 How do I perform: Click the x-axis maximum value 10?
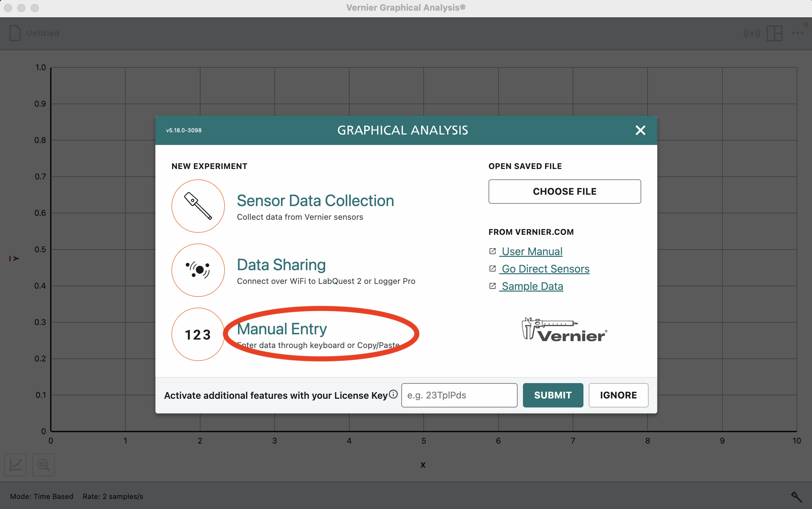pos(797,441)
